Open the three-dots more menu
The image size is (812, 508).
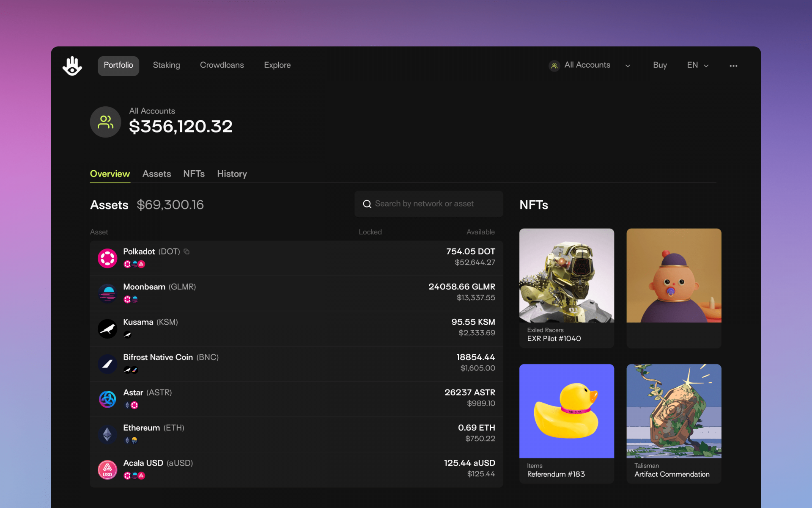pos(733,66)
